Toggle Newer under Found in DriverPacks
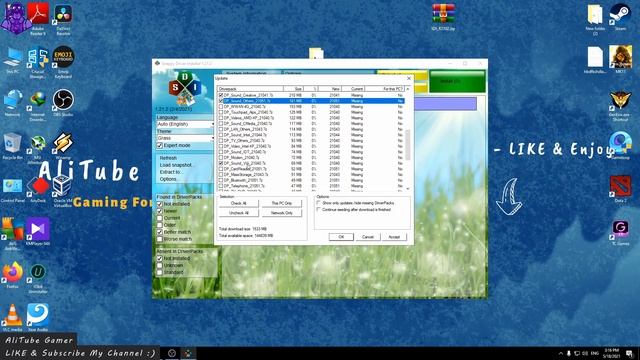The width and height of the screenshot is (640, 360). (160, 211)
